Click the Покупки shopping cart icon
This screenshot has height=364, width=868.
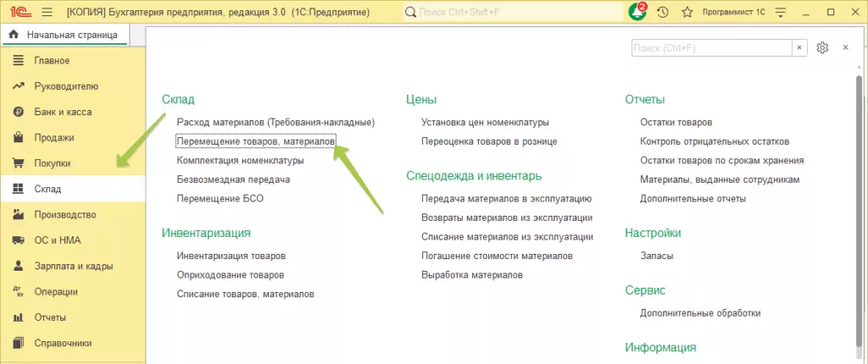(x=17, y=163)
